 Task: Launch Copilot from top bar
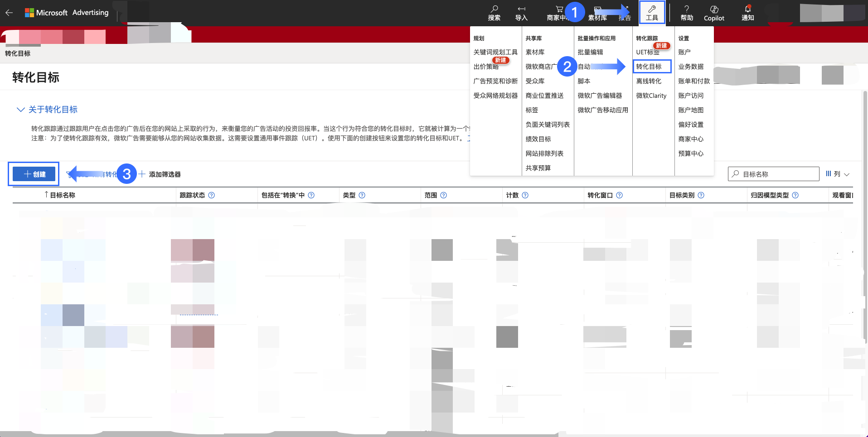714,13
